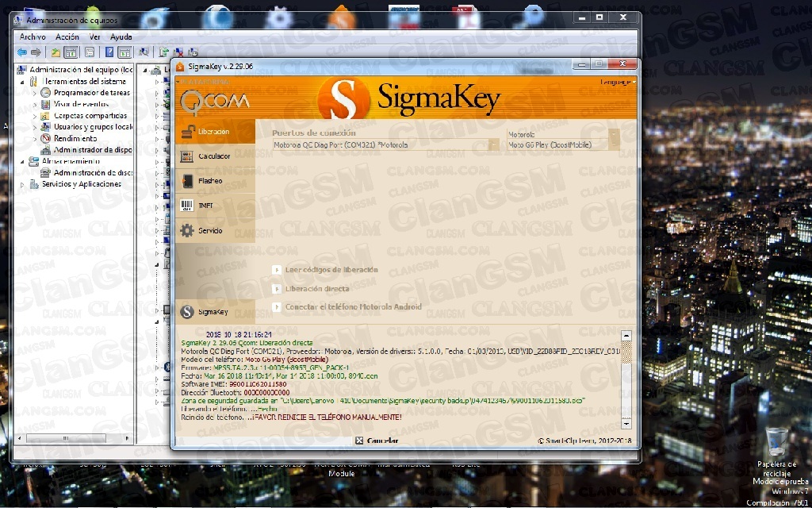Expand the Rendimiento node
The width and height of the screenshot is (812, 508).
coord(35,138)
